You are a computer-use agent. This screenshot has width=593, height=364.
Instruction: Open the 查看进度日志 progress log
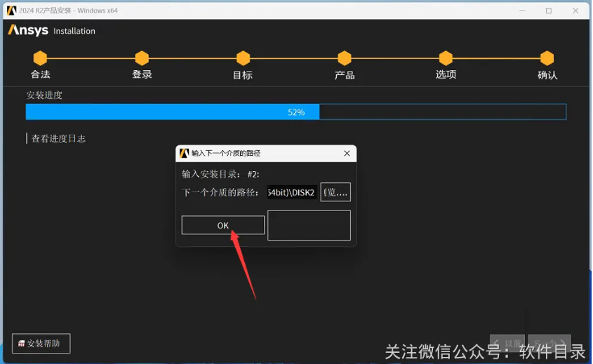click(x=58, y=139)
